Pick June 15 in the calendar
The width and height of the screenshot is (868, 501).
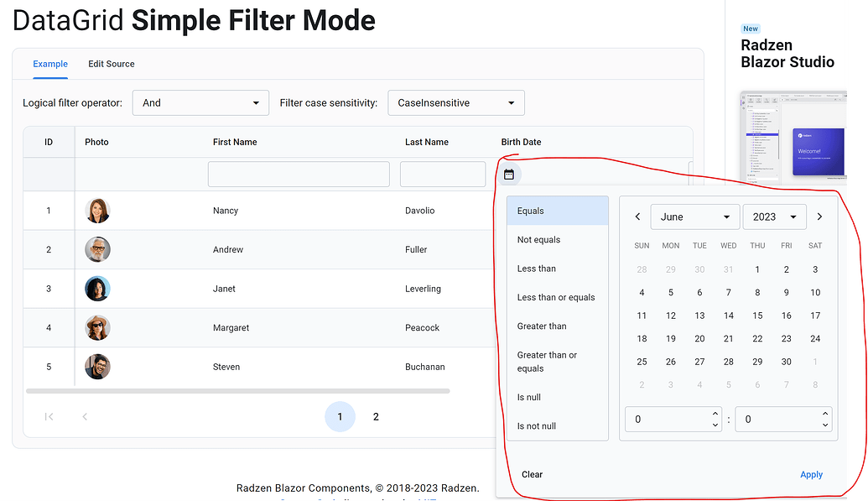pos(757,316)
